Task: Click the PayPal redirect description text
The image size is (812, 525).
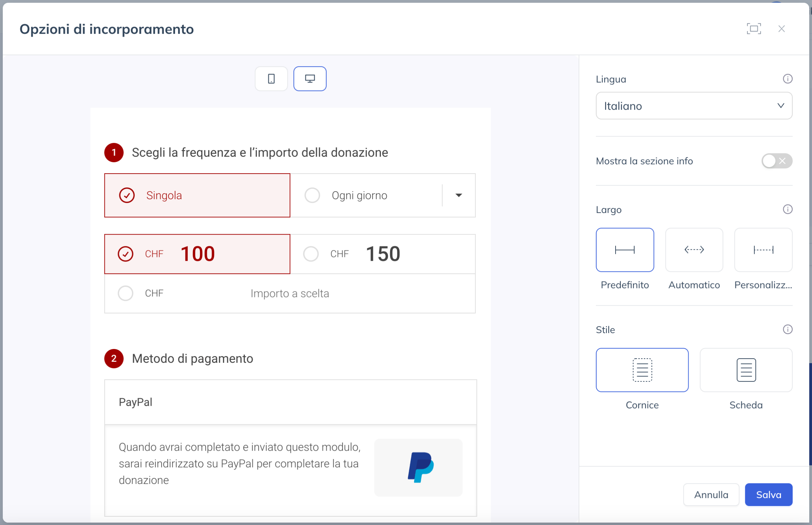Action: (x=240, y=464)
